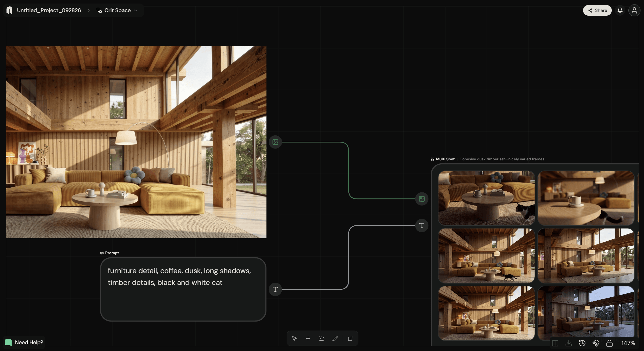Click the download icon in status bar
The image size is (644, 351).
[568, 343]
